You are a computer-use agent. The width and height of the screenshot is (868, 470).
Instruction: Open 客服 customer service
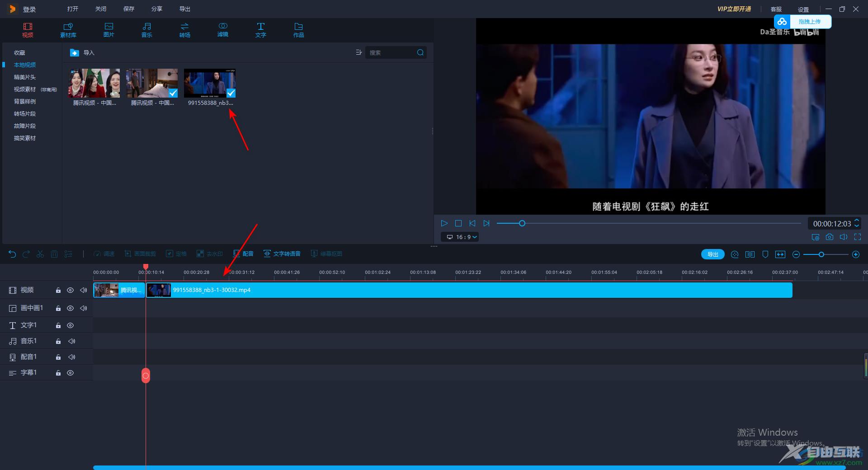(776, 9)
